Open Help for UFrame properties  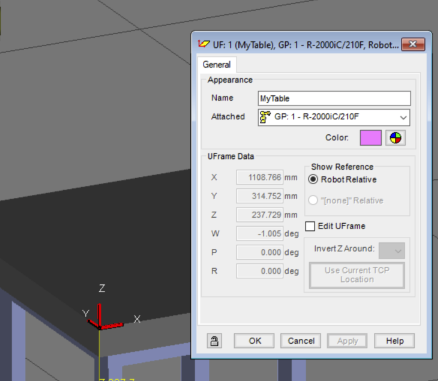point(395,341)
